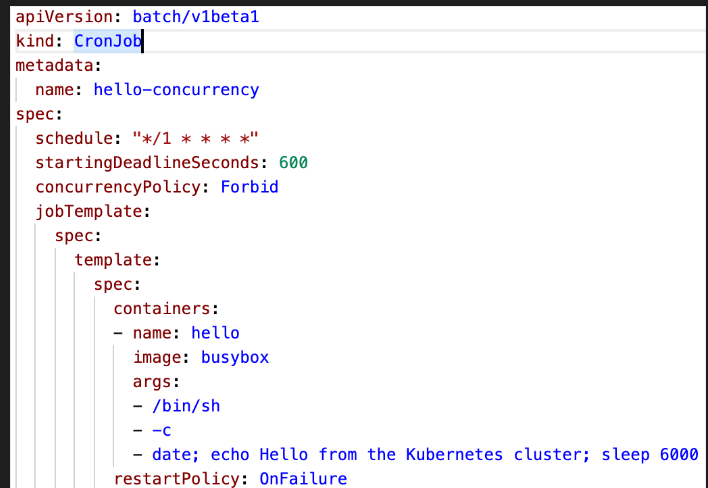708x488 pixels.
Task: Click the containers key
Action: pos(162,309)
